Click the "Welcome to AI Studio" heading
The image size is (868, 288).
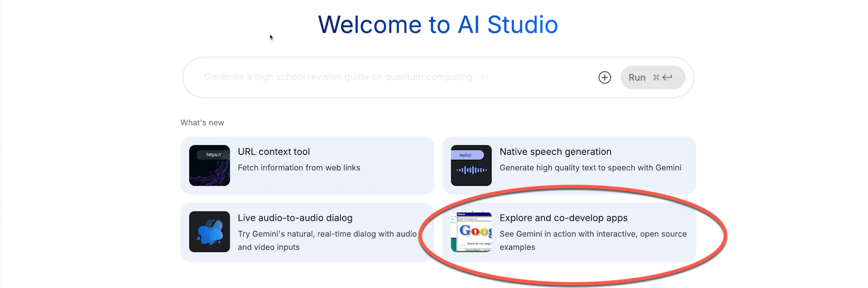point(438,24)
